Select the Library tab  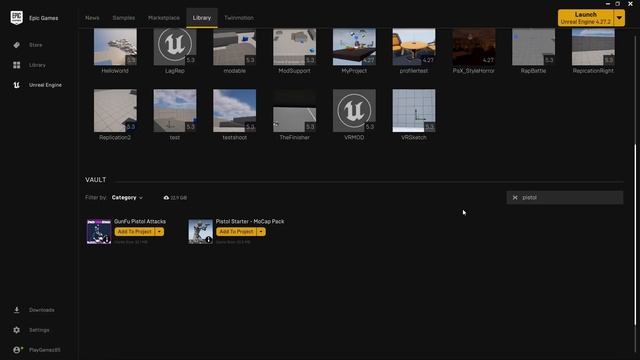pos(202,18)
